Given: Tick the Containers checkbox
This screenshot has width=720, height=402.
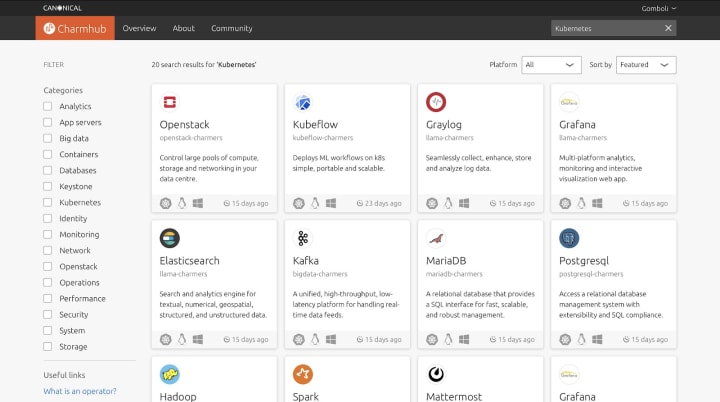Looking at the screenshot, I should pyautogui.click(x=47, y=154).
